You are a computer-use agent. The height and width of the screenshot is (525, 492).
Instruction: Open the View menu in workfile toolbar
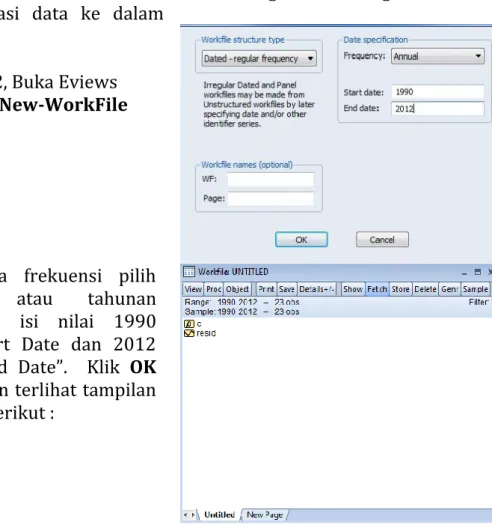point(193,289)
